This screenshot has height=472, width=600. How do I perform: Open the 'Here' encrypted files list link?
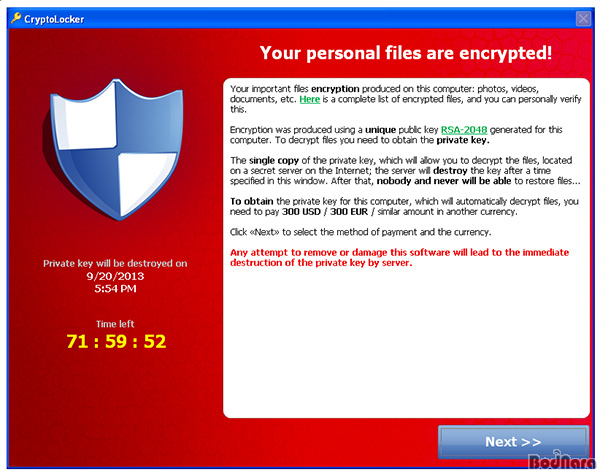pos(310,100)
